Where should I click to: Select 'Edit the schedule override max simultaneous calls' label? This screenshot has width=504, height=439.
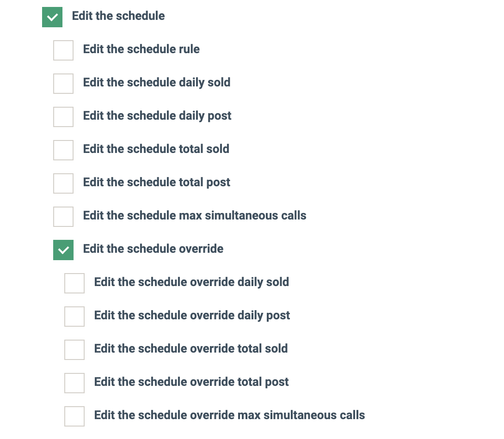pyautogui.click(x=229, y=415)
